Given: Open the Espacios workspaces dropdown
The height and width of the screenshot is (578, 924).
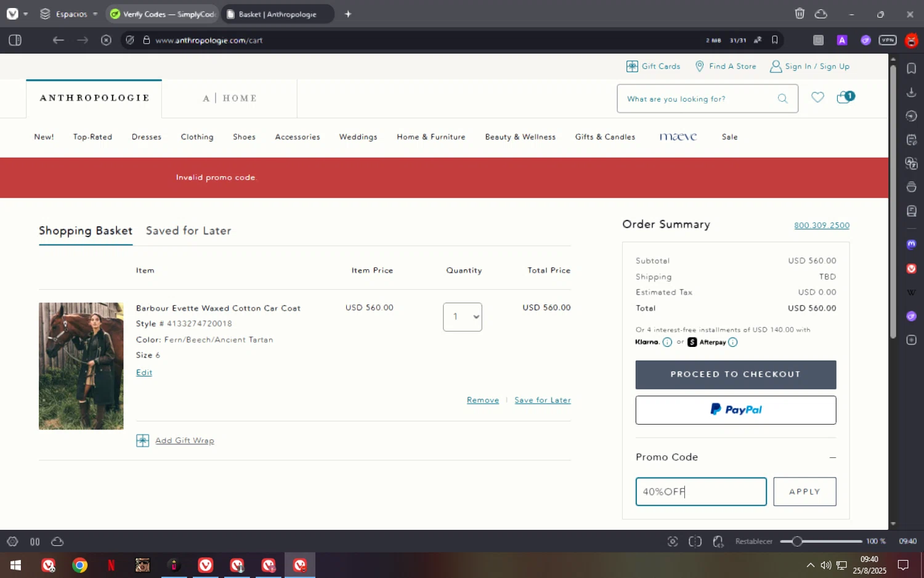Looking at the screenshot, I should coord(68,14).
